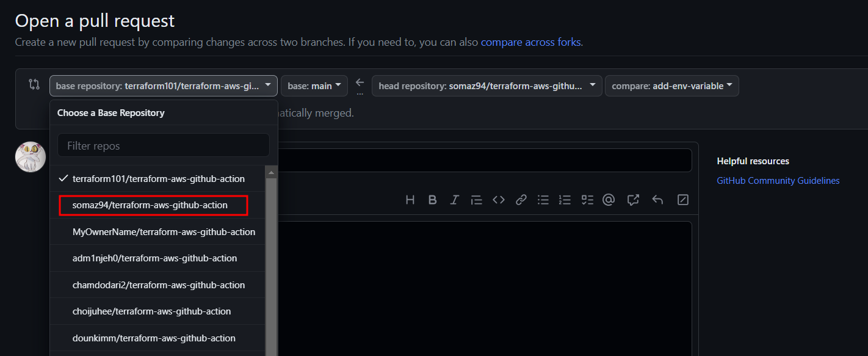
Task: Open GitHub Community Guidelines link
Action: [x=778, y=181]
